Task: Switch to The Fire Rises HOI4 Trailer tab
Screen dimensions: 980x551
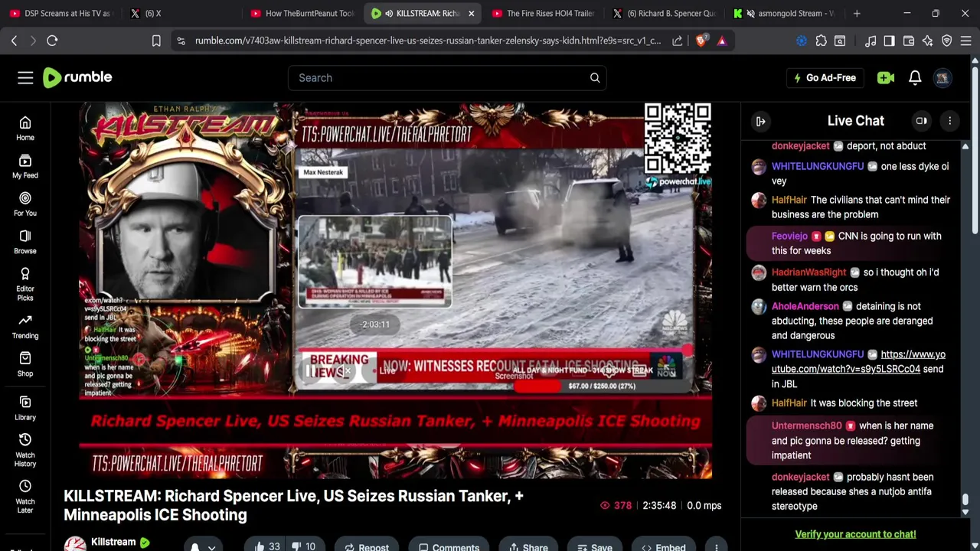Action: [x=544, y=13]
